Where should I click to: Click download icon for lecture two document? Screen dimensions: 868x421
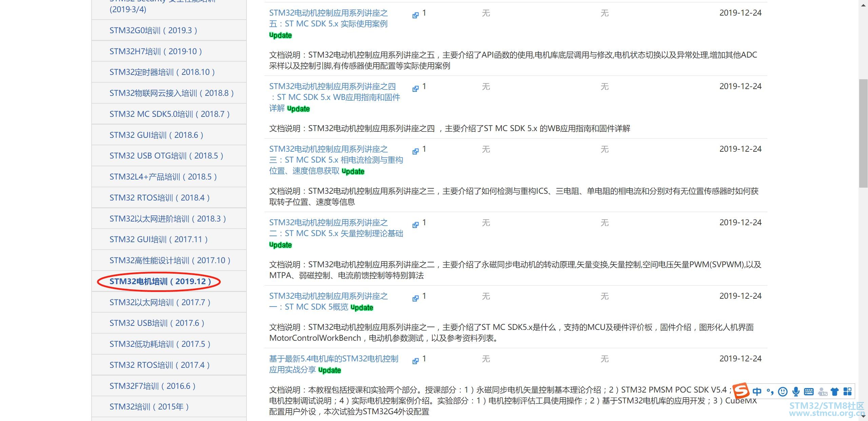coord(415,225)
